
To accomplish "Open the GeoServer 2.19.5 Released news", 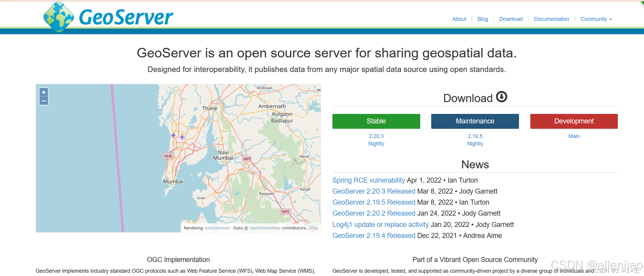I will [x=373, y=202].
